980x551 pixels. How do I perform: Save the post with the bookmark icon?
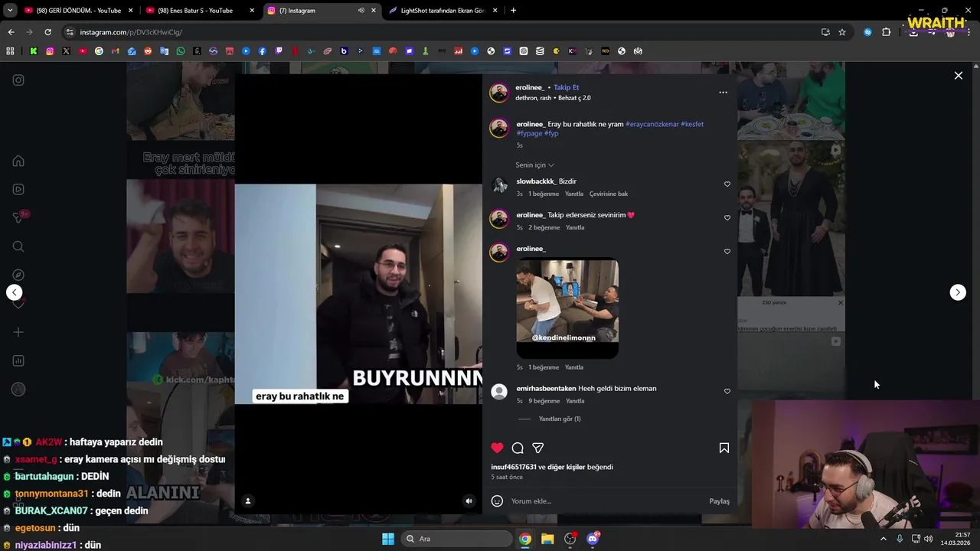click(724, 448)
